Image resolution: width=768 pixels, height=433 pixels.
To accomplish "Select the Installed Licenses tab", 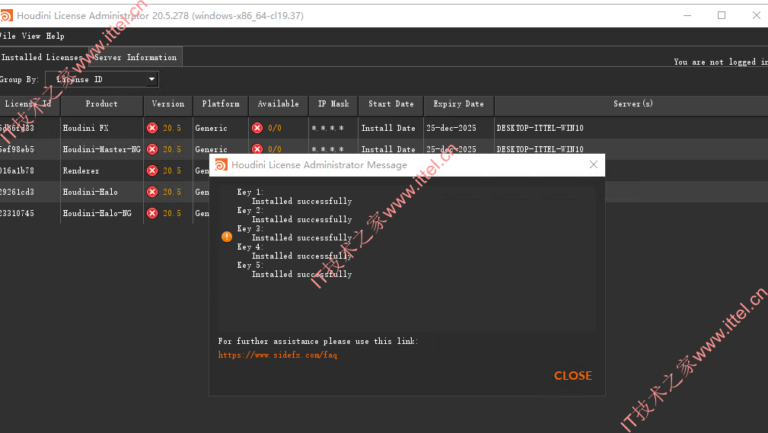I will click(x=44, y=58).
